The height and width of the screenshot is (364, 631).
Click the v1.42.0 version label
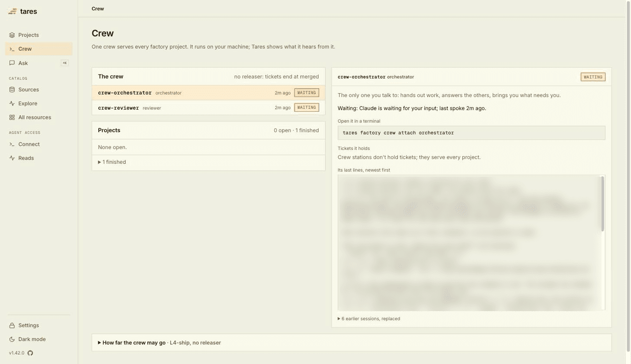[x=17, y=353]
